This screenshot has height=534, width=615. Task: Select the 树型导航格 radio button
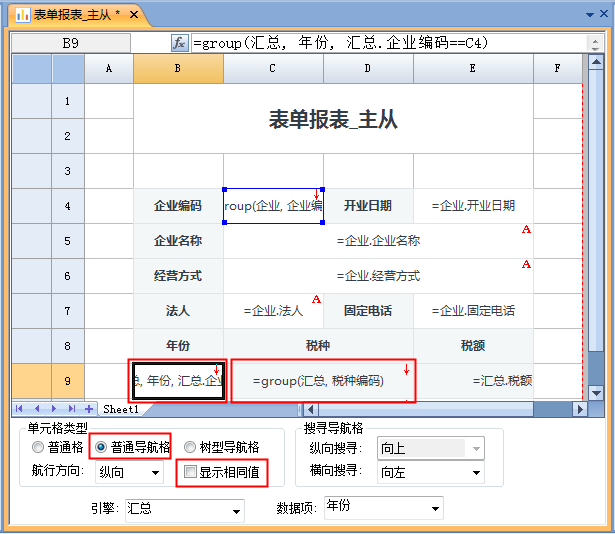188,447
